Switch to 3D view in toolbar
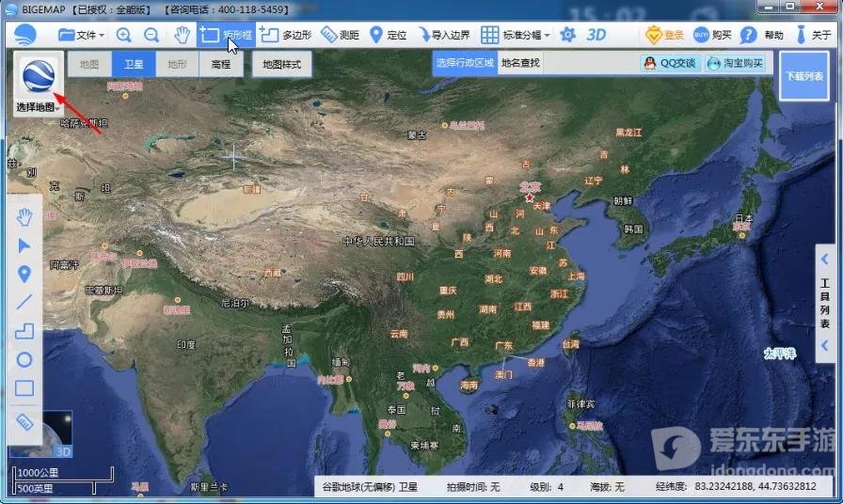 [x=596, y=35]
